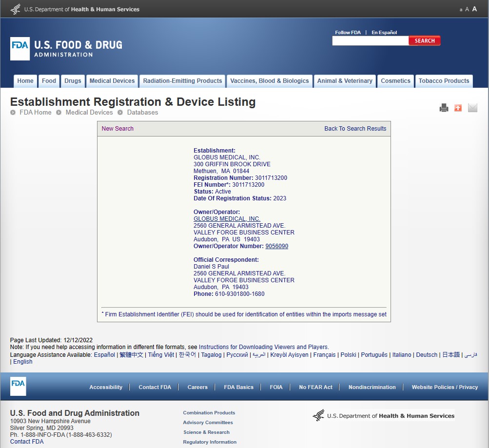Click the bullet icon before FDA Home

13,112
